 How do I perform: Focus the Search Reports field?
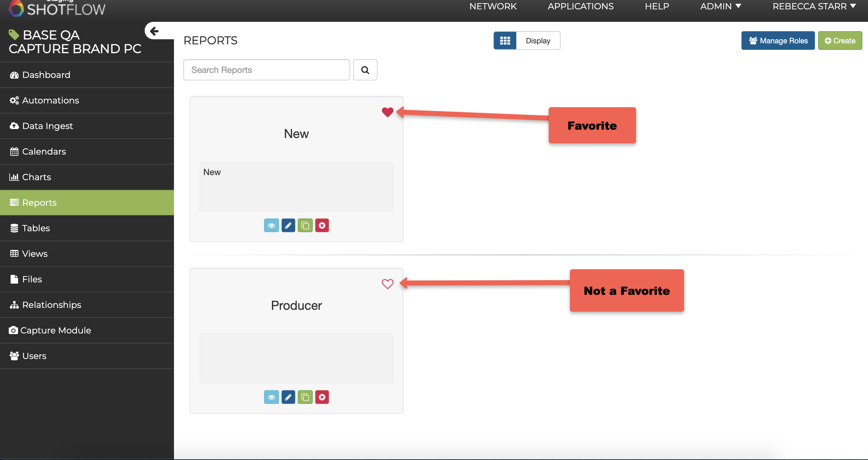pos(266,70)
